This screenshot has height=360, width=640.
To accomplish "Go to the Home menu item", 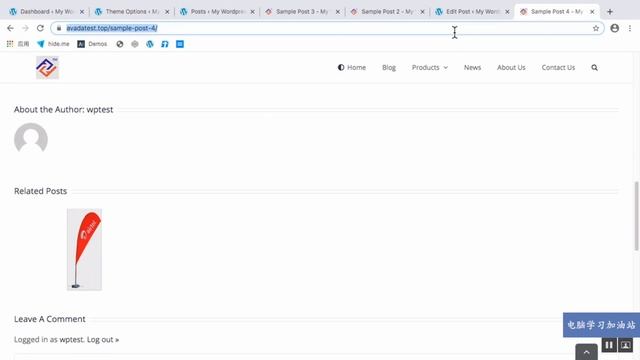I will coord(352,67).
